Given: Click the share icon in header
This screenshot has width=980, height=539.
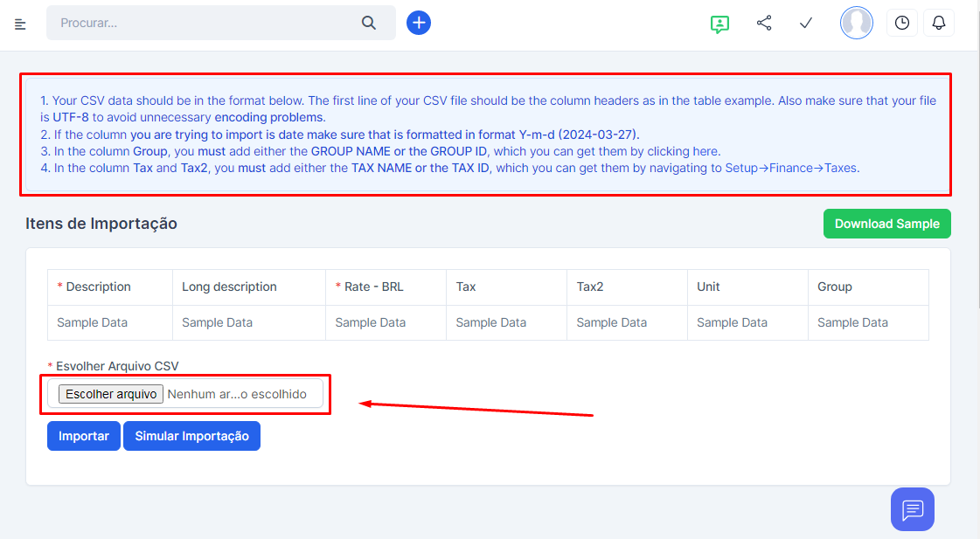Looking at the screenshot, I should pos(764,24).
